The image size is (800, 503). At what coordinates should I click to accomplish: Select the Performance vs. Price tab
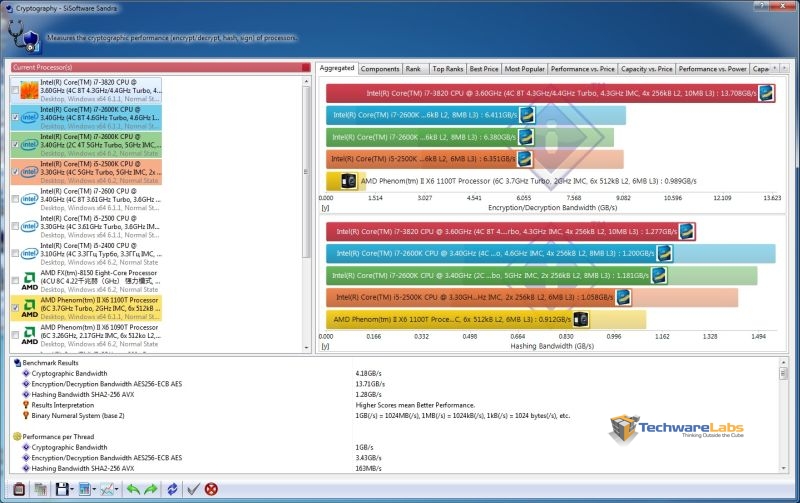coord(583,69)
